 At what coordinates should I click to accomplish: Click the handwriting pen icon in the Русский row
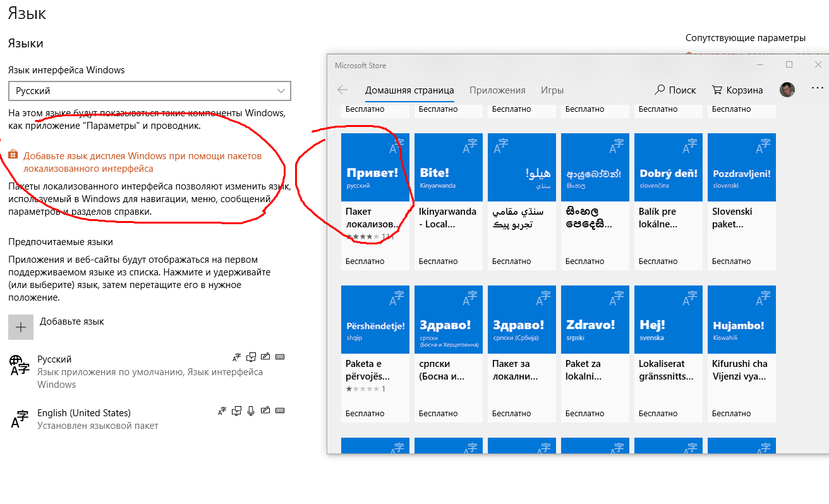265,357
